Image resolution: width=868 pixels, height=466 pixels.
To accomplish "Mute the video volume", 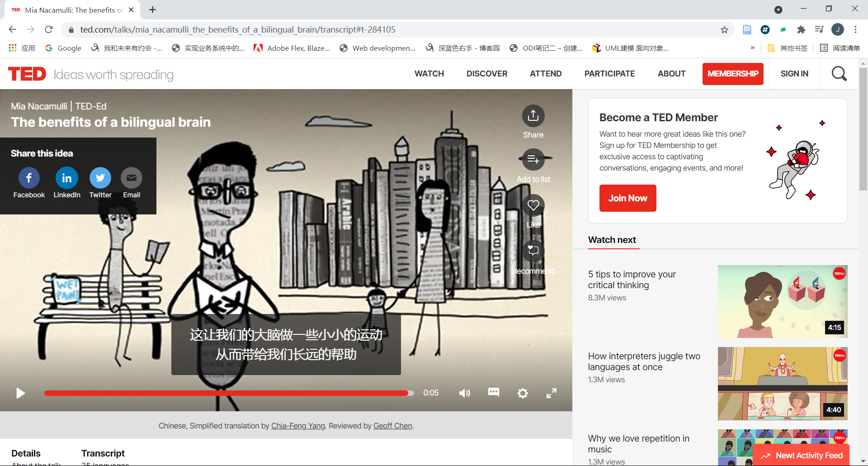I will click(x=464, y=393).
